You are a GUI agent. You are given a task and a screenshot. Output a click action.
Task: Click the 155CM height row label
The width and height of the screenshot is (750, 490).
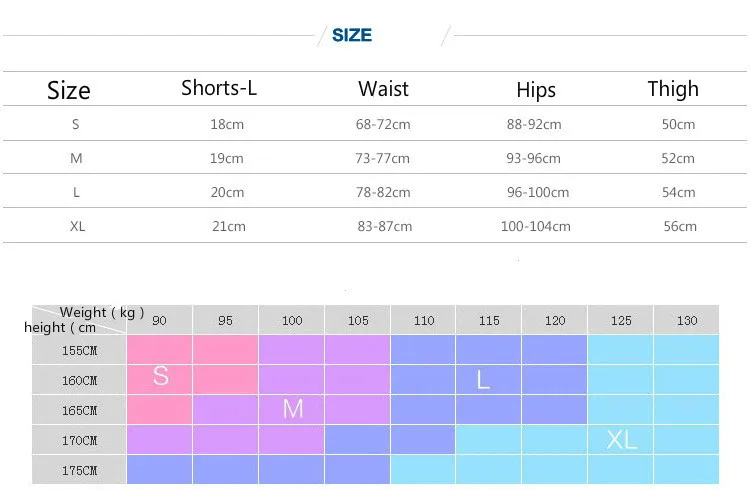coord(79,350)
